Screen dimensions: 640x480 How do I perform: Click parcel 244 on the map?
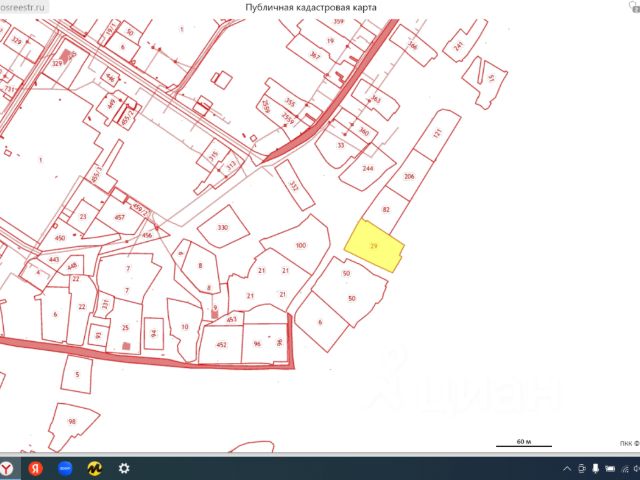(x=367, y=168)
